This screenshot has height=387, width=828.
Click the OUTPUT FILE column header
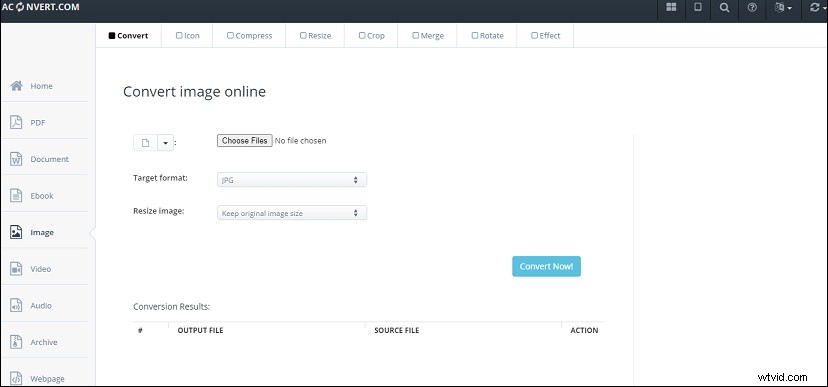[200, 331]
